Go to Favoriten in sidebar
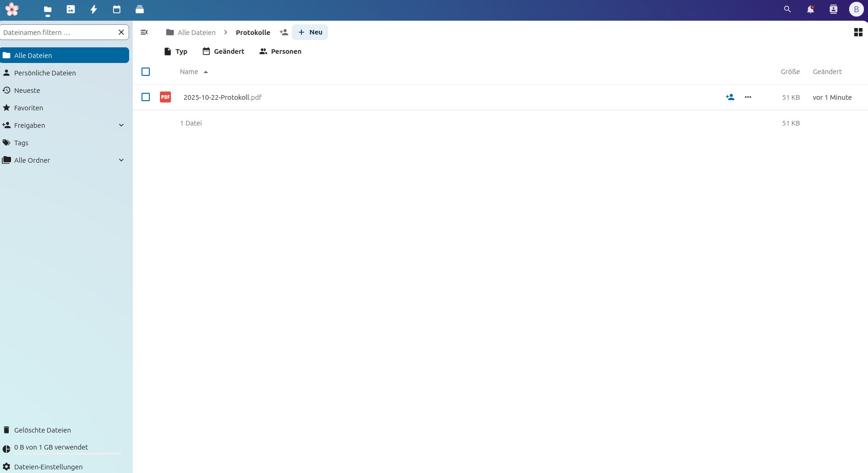 coord(28,108)
